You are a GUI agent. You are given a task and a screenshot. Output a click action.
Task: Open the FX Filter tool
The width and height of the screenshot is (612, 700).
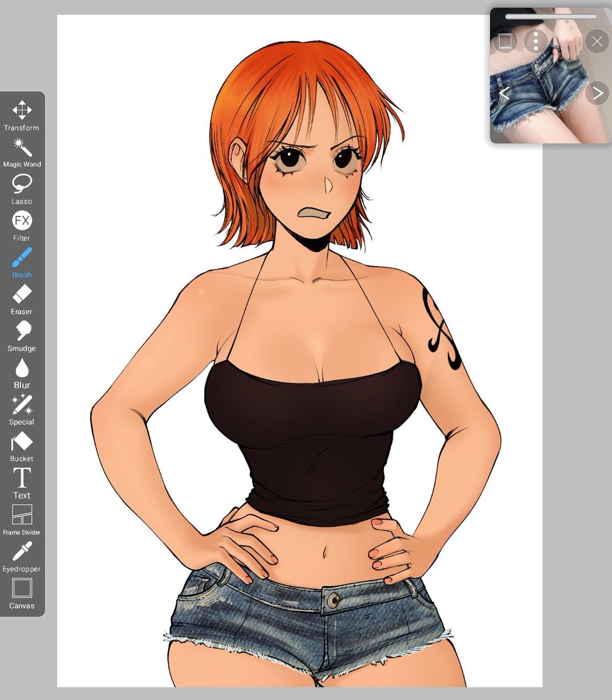pyautogui.click(x=22, y=219)
